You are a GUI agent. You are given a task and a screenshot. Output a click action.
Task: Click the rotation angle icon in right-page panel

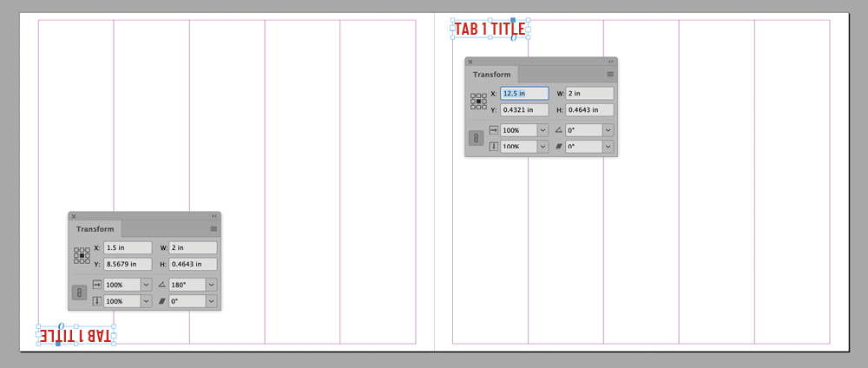coord(558,130)
